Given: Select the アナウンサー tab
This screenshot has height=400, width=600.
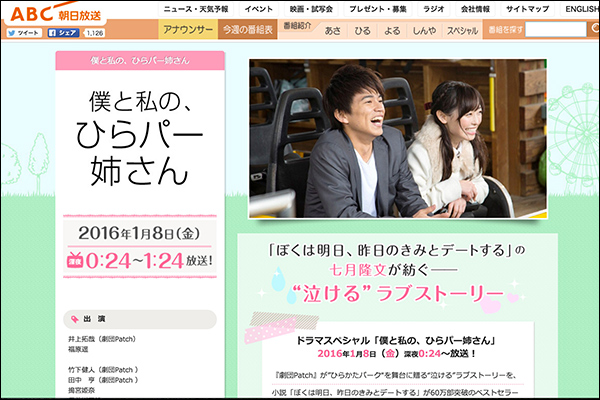Looking at the screenshot, I should (x=187, y=30).
